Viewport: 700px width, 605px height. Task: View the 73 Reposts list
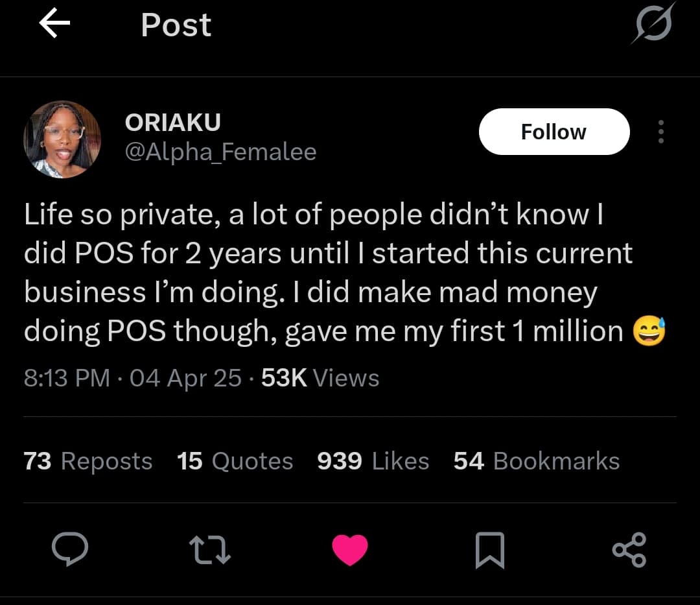point(88,461)
